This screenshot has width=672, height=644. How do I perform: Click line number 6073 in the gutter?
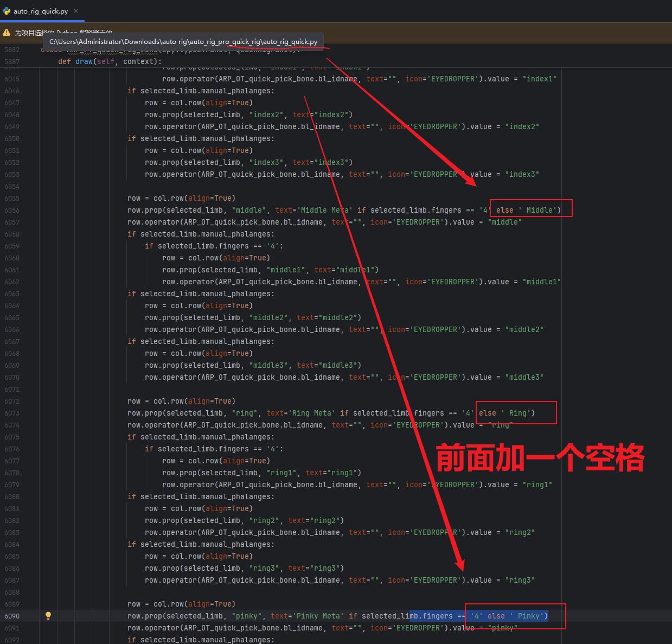[x=12, y=413]
